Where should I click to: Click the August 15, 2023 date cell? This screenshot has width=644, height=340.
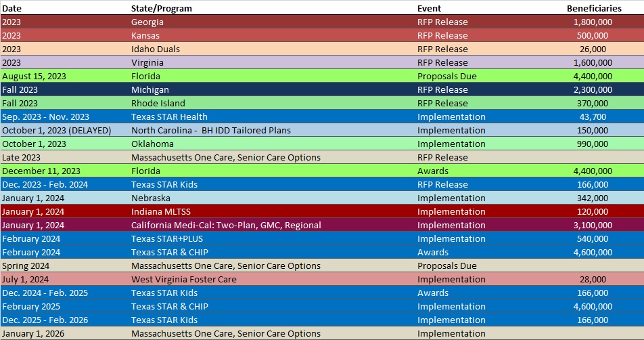coord(34,76)
